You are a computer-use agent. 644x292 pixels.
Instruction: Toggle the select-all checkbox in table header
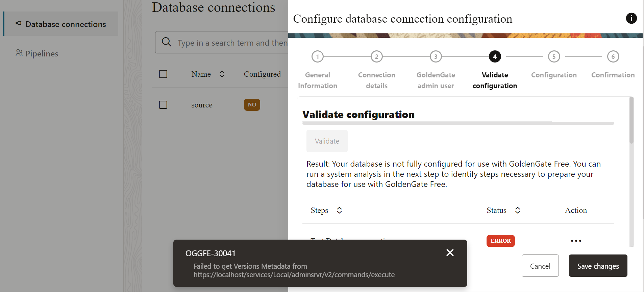(163, 74)
